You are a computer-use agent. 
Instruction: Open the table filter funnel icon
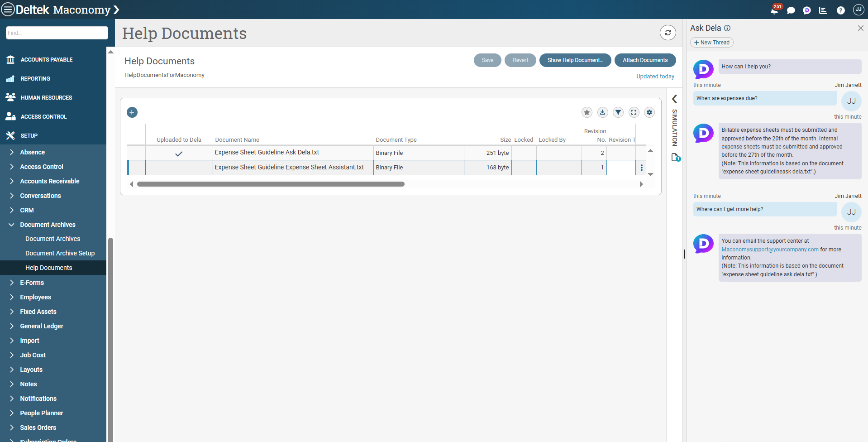click(x=618, y=112)
